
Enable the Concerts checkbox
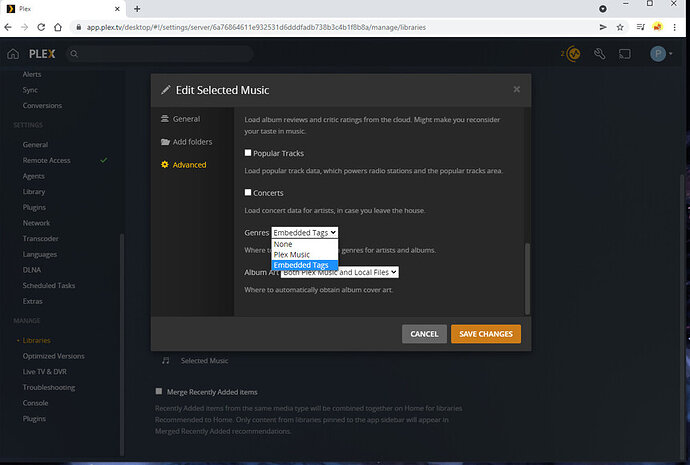point(248,193)
